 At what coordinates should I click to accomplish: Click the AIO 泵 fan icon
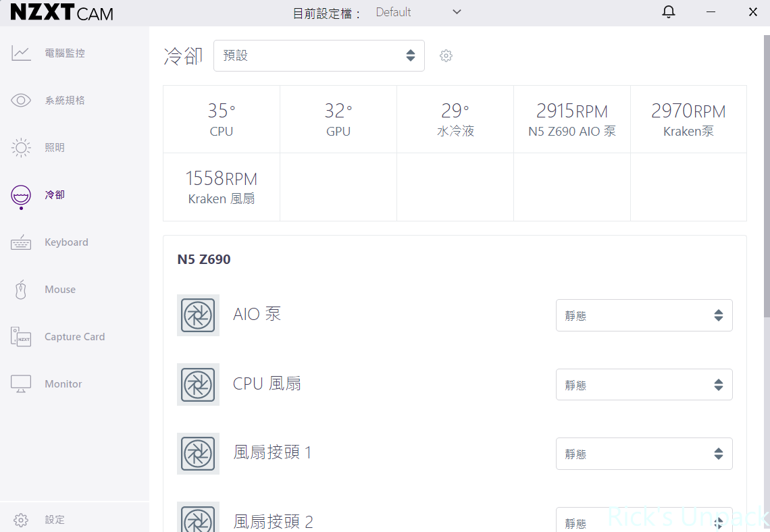(x=198, y=315)
